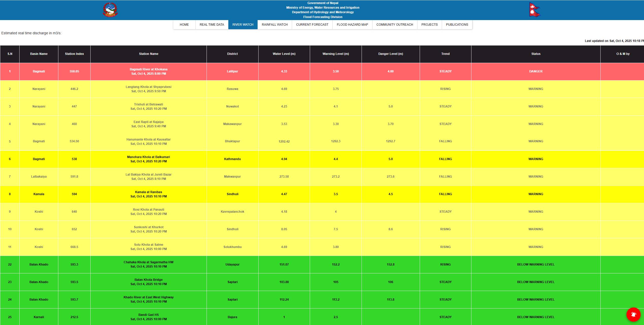
Task: Open the FLOOD HAZARD MAP tab
Action: (x=352, y=25)
